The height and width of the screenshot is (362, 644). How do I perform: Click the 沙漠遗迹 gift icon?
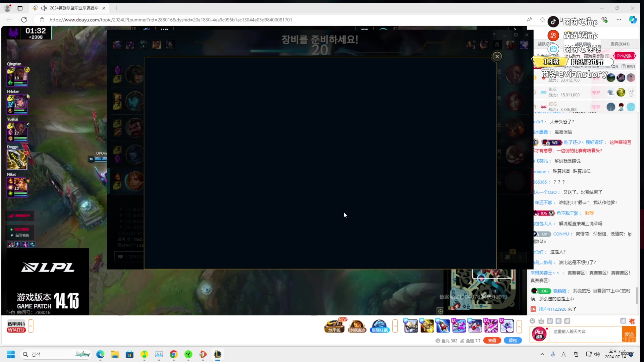(x=357, y=325)
